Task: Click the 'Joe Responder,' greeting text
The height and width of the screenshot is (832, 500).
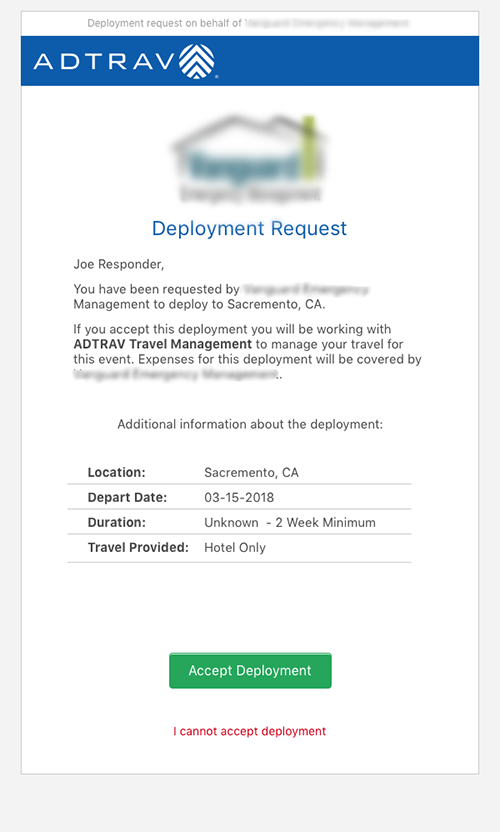Action: [x=119, y=264]
